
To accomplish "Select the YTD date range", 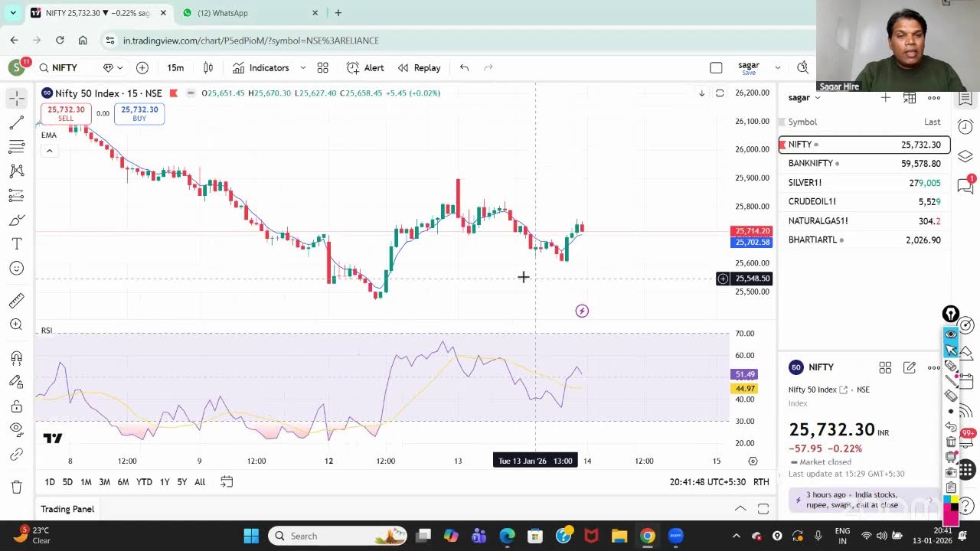I will click(x=144, y=481).
